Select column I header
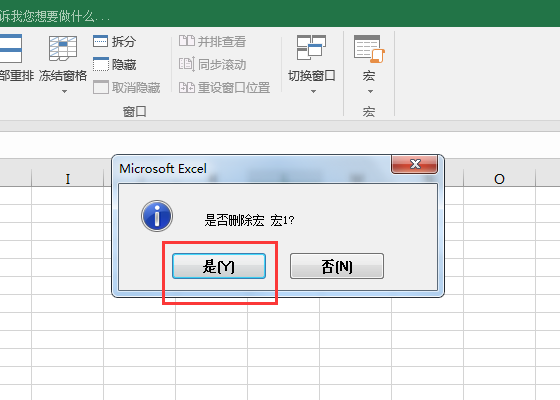 (68, 178)
